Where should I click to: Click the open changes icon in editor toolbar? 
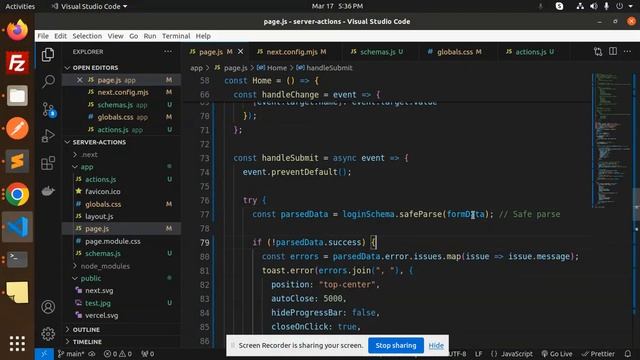598,51
